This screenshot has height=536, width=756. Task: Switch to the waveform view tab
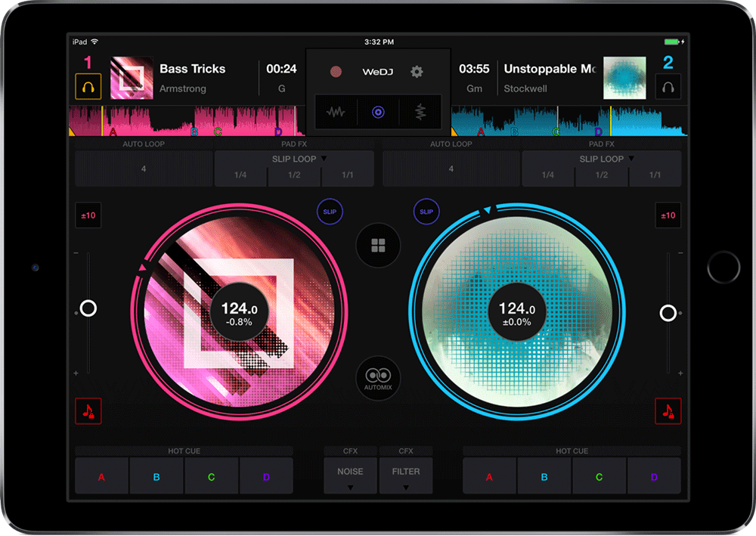336,112
